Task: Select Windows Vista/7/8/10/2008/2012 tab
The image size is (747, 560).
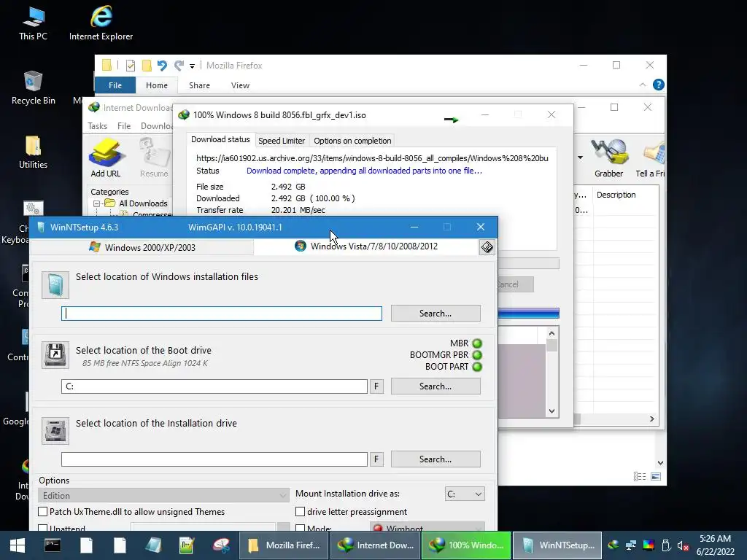Action: click(x=366, y=246)
